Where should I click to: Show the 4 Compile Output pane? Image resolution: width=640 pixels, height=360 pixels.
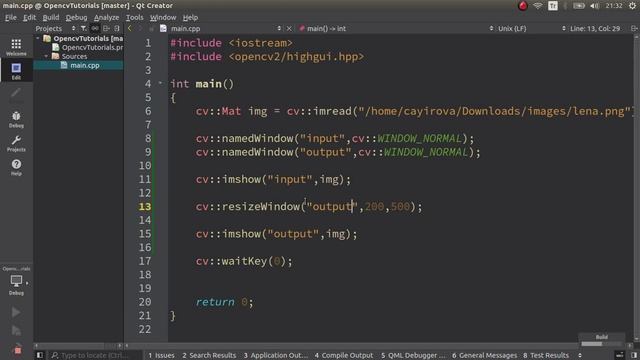pos(344,355)
